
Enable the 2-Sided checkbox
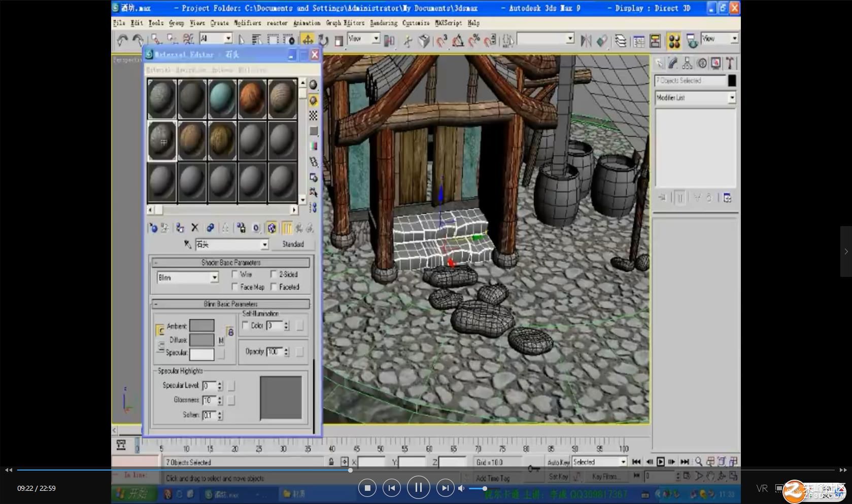pos(274,274)
